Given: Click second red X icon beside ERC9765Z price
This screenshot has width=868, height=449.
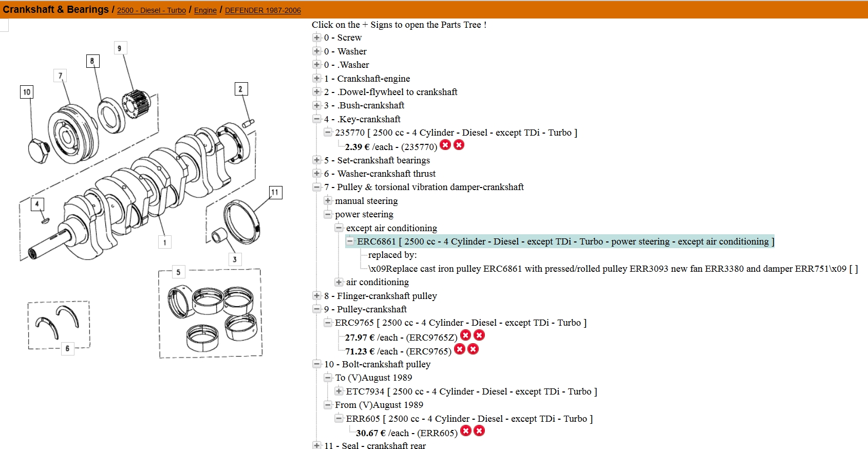Looking at the screenshot, I should click(x=479, y=335).
